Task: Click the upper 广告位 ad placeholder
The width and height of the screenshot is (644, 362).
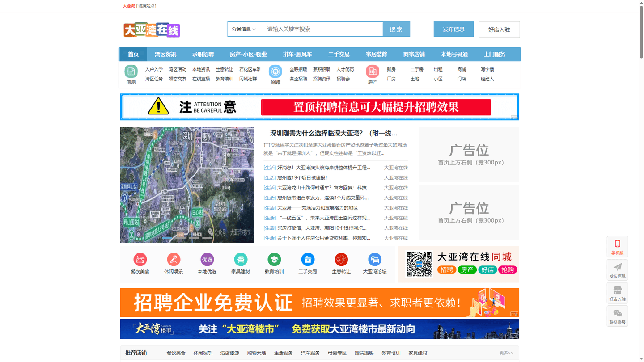Action: [x=469, y=155]
